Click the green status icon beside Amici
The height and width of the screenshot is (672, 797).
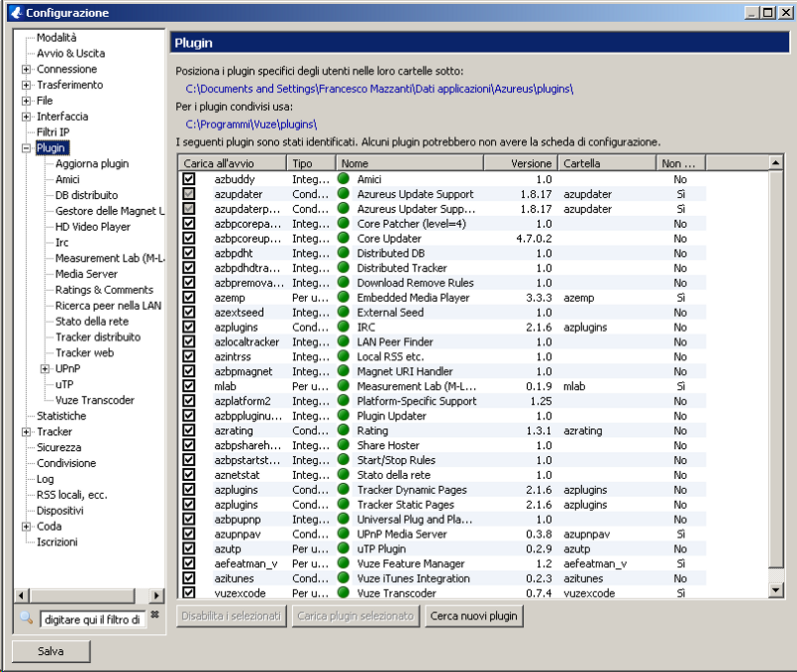click(x=344, y=178)
